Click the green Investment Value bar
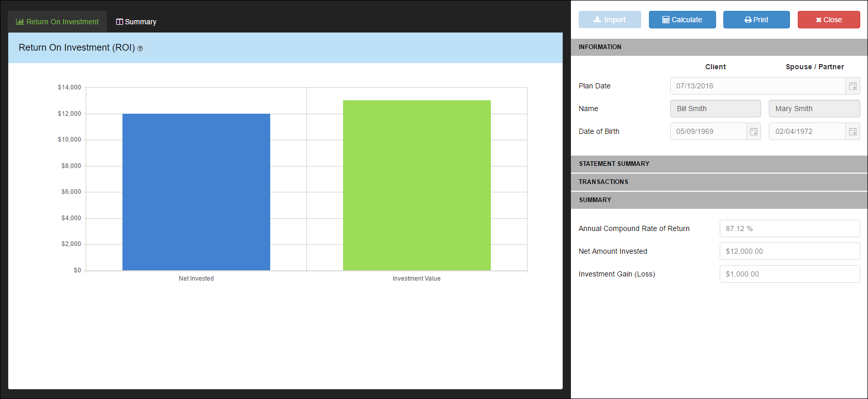This screenshot has width=868, height=399. tap(417, 185)
